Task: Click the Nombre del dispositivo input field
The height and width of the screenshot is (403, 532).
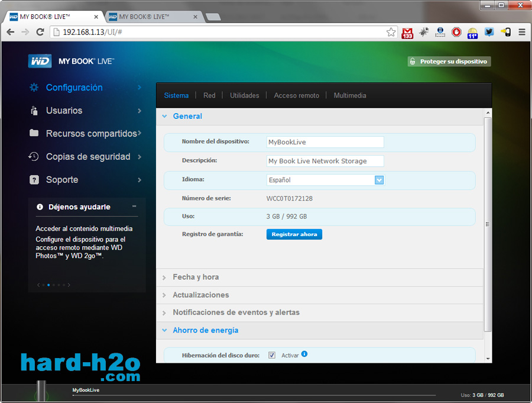Action: (325, 142)
